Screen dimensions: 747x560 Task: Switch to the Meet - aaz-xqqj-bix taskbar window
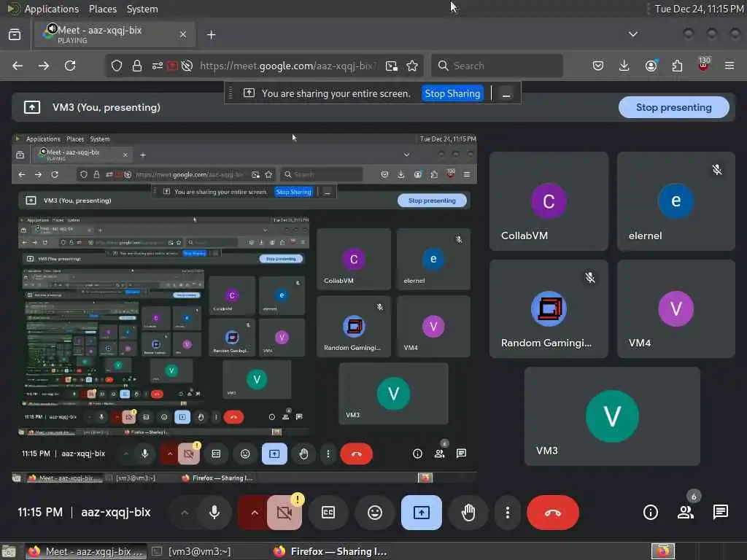(x=85, y=551)
